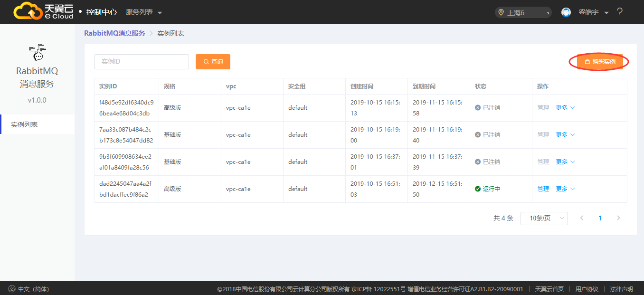Click the 购买实例 button
644x295 pixels.
coord(599,62)
